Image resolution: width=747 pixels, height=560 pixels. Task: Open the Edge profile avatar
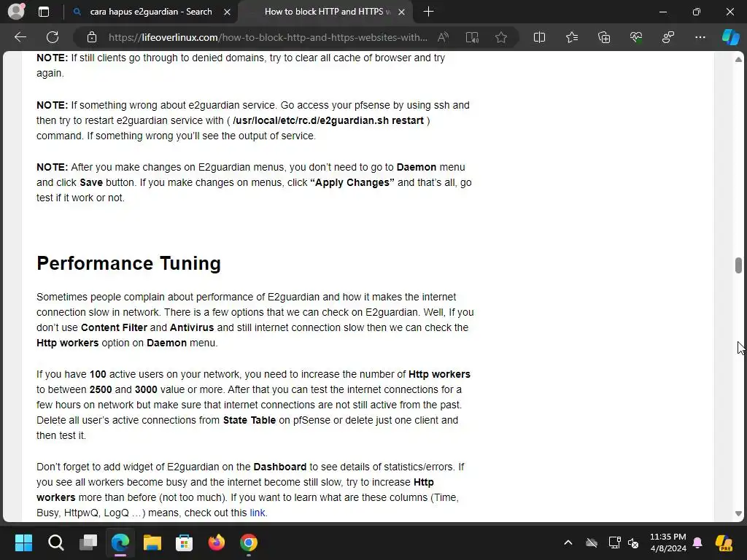(x=16, y=12)
